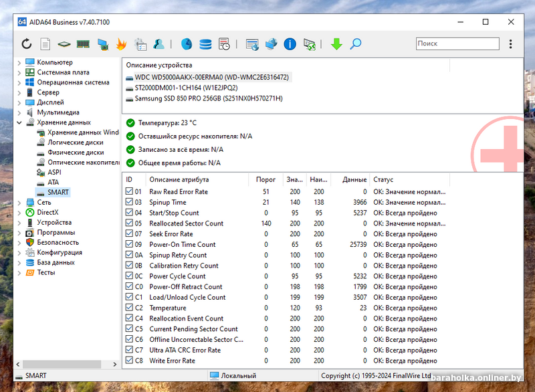This screenshot has height=392, width=535.
Task: Sort by the Описание атрибута column header
Action: pyautogui.click(x=179, y=179)
